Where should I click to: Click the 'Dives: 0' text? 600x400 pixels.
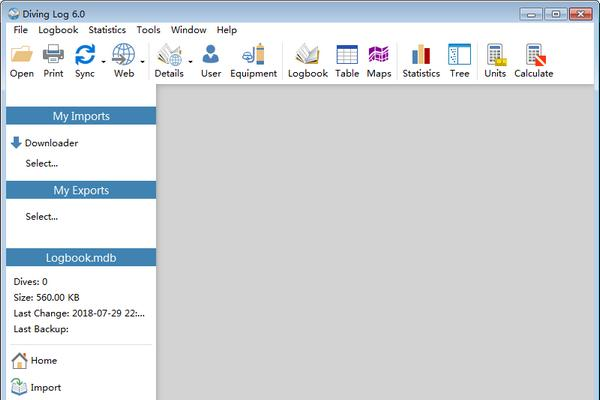pyautogui.click(x=31, y=282)
